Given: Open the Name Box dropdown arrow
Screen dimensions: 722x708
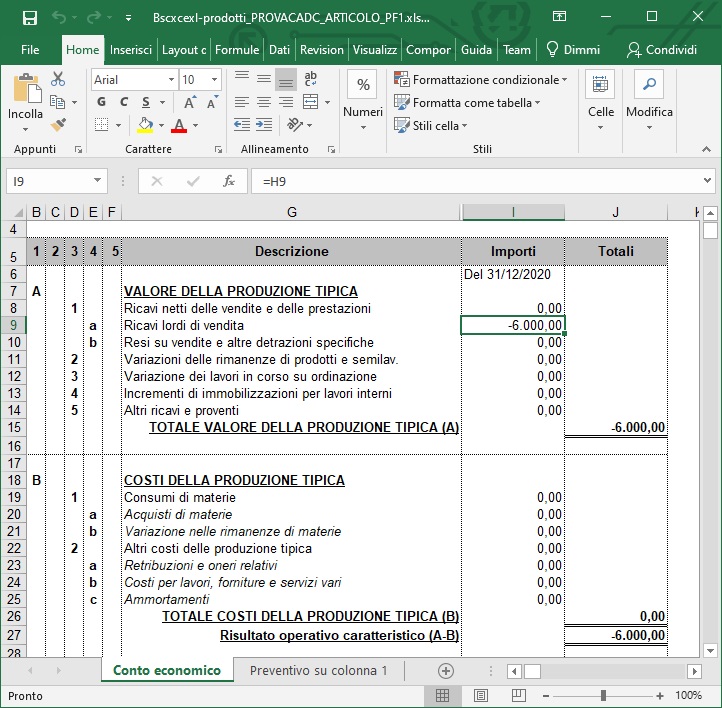Looking at the screenshot, I should coord(97,181).
